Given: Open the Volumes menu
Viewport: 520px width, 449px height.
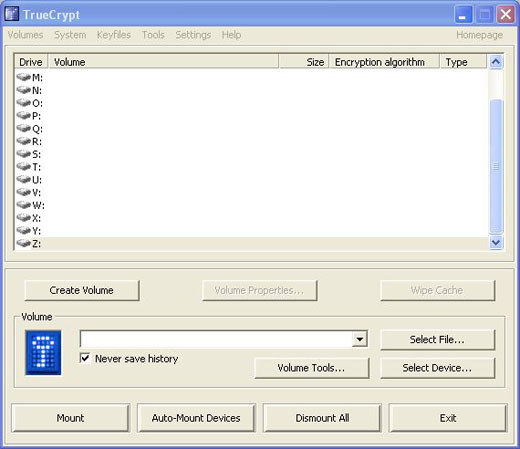Looking at the screenshot, I should [25, 35].
